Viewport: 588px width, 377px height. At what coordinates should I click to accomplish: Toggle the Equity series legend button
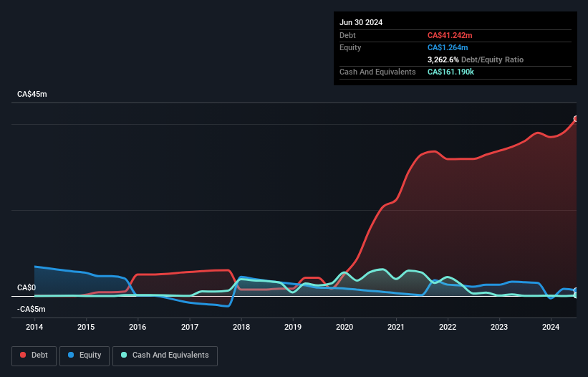click(85, 355)
